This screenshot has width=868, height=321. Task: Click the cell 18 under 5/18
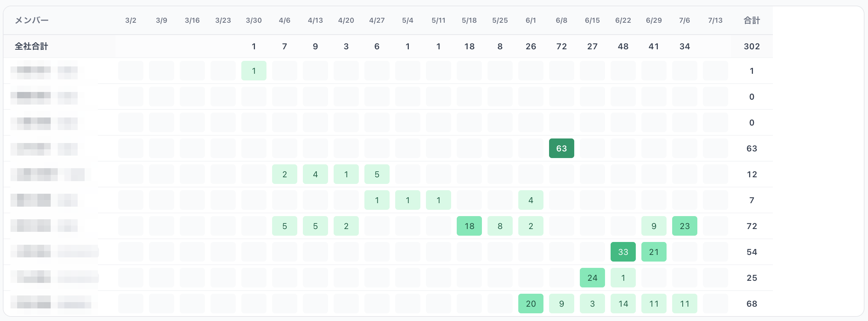pyautogui.click(x=469, y=226)
